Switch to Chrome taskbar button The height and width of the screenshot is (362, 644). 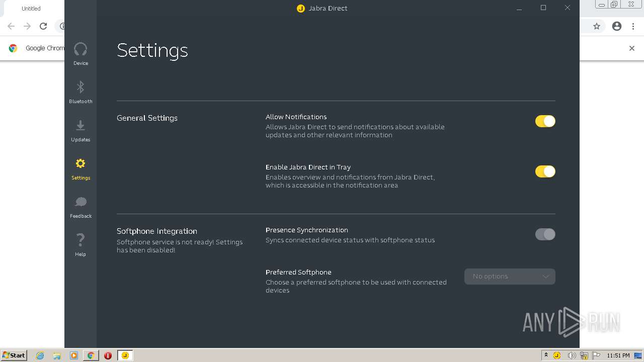point(91,355)
